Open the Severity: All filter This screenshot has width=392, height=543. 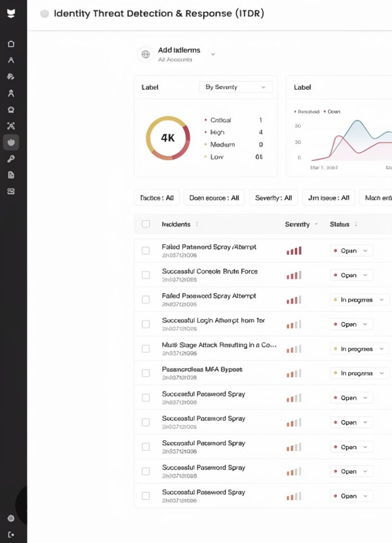click(273, 198)
